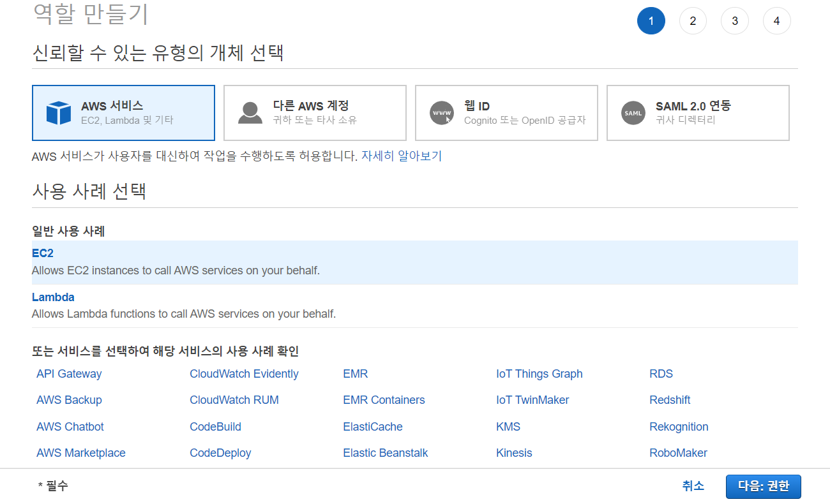The width and height of the screenshot is (830, 504).
Task: Open the CloudWatch Evidently service link
Action: point(244,374)
